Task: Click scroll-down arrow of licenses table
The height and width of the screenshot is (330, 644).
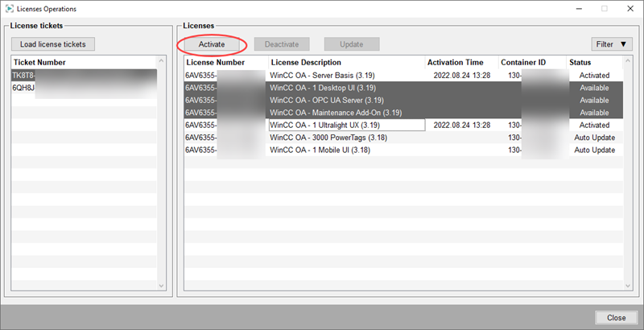Action: click(628, 286)
